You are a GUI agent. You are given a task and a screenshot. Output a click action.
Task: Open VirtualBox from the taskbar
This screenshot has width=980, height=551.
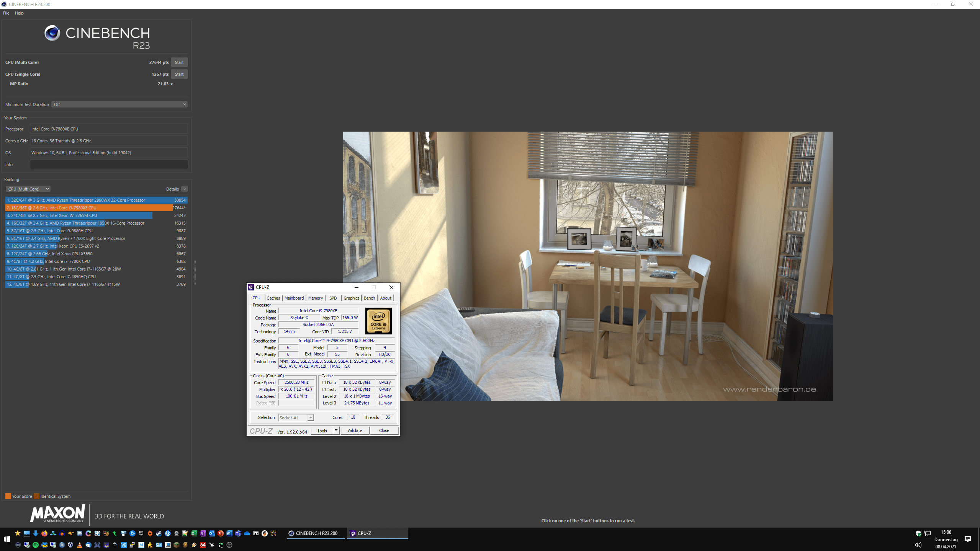[x=70, y=545]
